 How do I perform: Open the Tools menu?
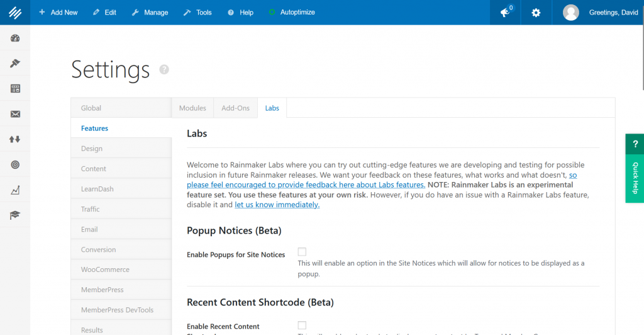(197, 13)
